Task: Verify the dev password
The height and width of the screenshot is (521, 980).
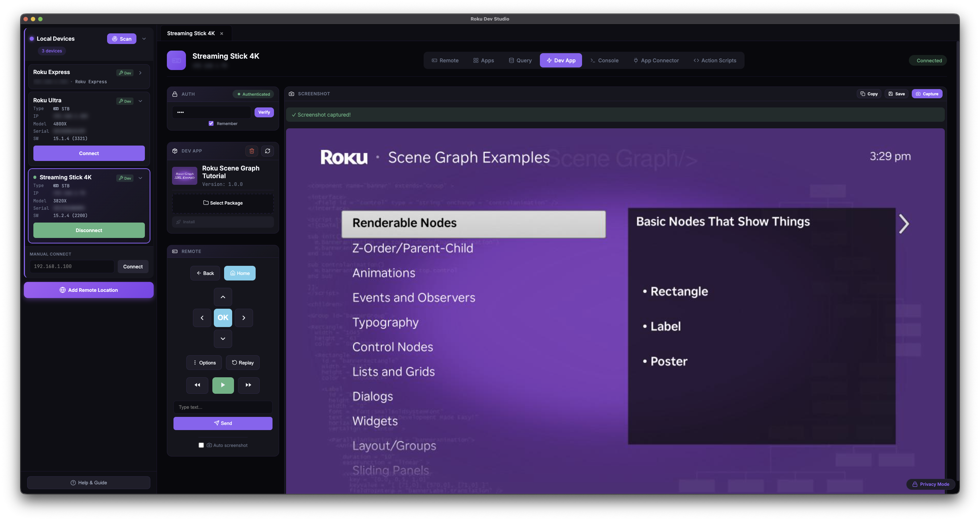Action: 264,112
